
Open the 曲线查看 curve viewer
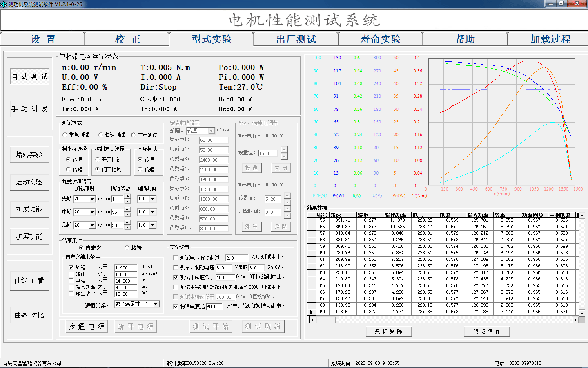tap(29, 280)
